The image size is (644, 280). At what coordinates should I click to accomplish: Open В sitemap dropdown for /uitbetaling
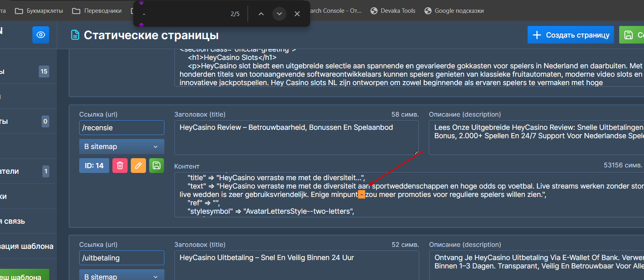click(x=122, y=276)
